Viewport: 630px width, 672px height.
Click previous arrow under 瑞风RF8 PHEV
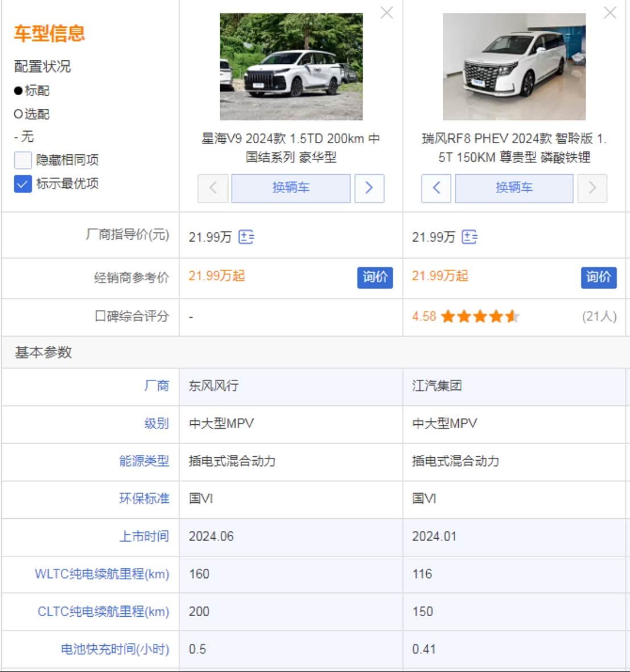coord(437,188)
